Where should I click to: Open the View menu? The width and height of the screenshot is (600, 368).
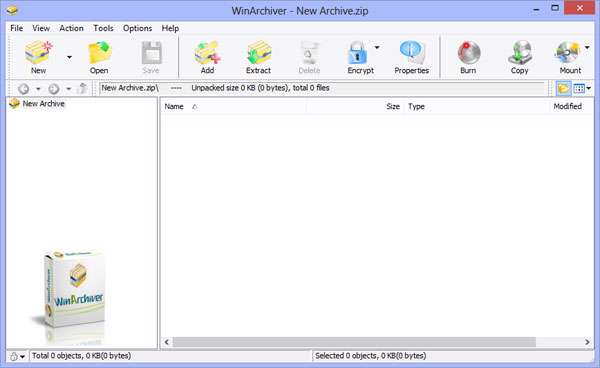41,28
